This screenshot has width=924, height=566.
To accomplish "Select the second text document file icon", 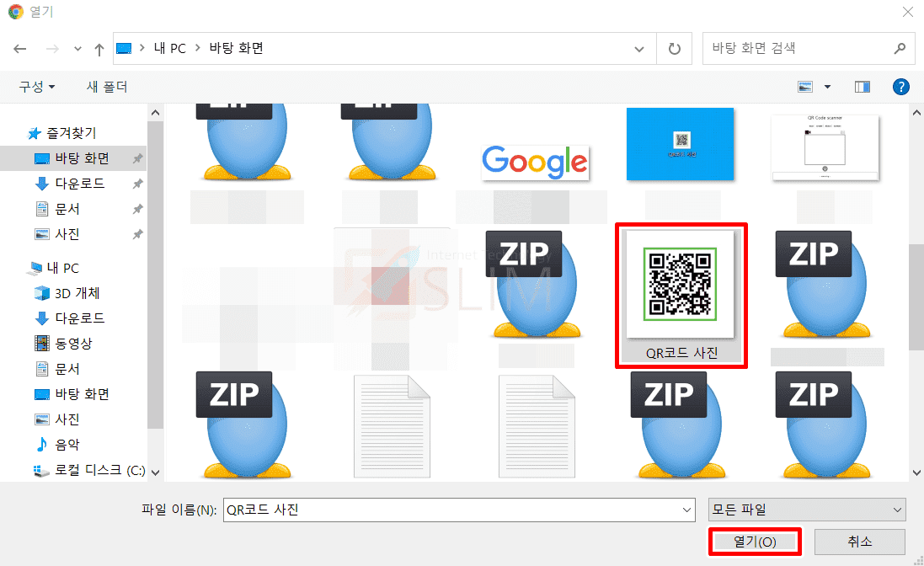I will (x=537, y=426).
